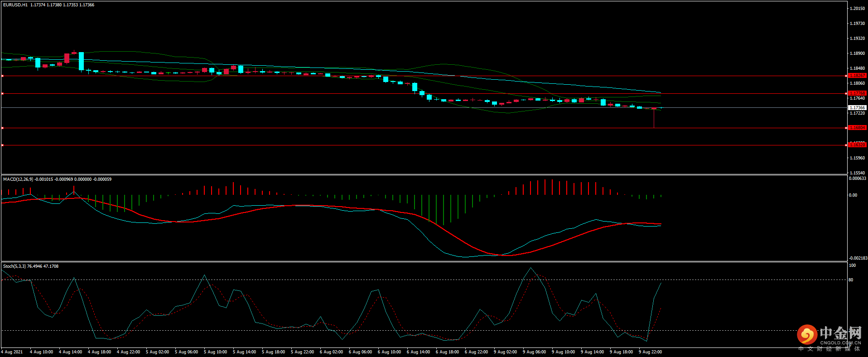Image resolution: width=868 pixels, height=357 pixels.
Task: Click the white current price tag 1.17366
Action: [x=857, y=108]
